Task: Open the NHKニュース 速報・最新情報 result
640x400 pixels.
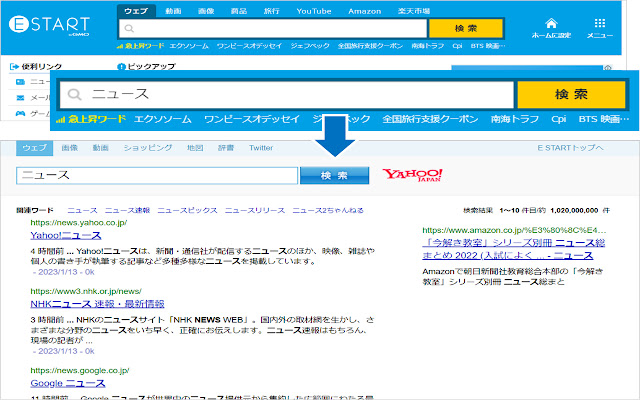Action: 97,303
